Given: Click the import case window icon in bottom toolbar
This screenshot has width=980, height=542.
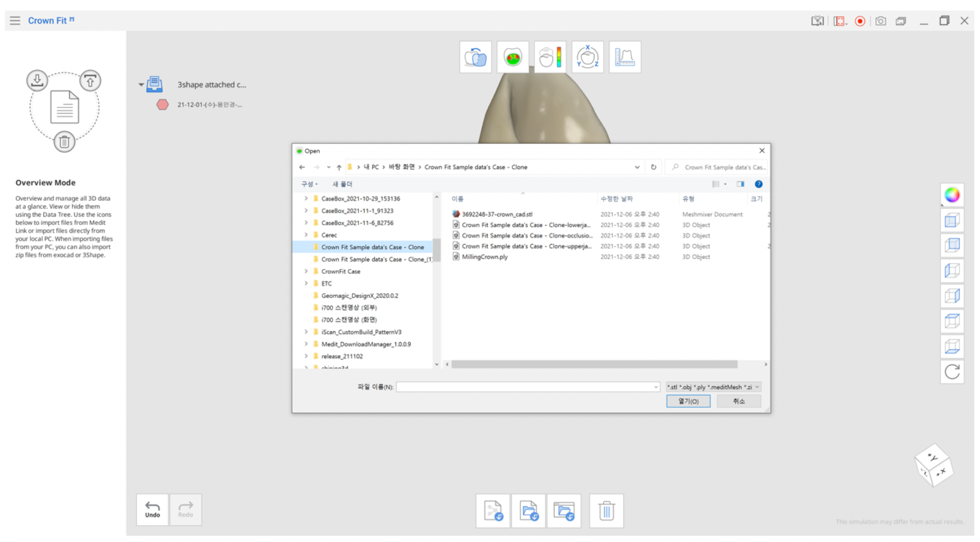Looking at the screenshot, I should (564, 511).
